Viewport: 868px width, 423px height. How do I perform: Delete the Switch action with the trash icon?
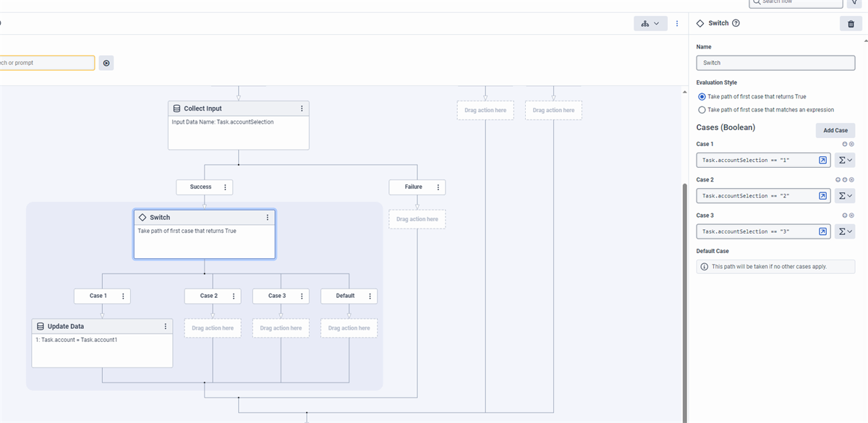851,24
